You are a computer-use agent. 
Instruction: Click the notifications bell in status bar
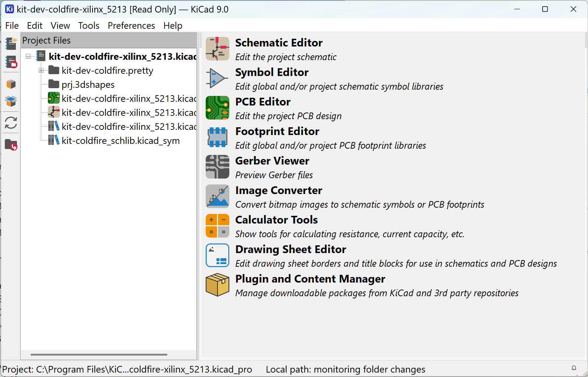[574, 368]
